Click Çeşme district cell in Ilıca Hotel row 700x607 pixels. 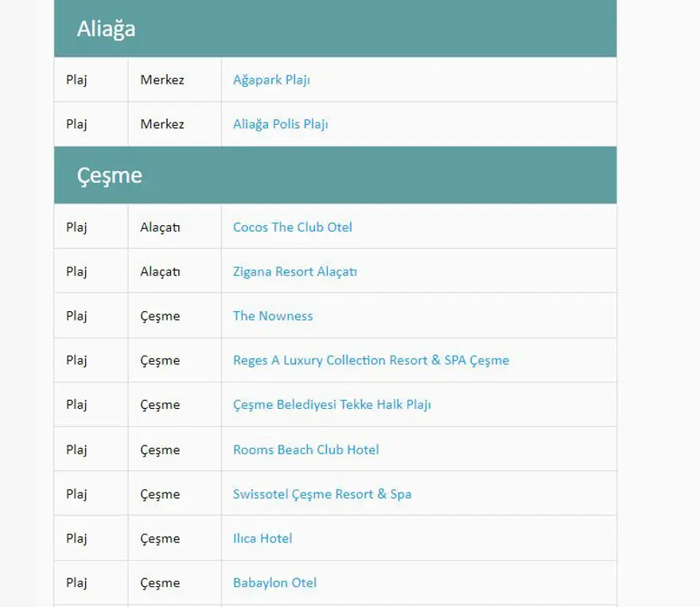pyautogui.click(x=160, y=539)
